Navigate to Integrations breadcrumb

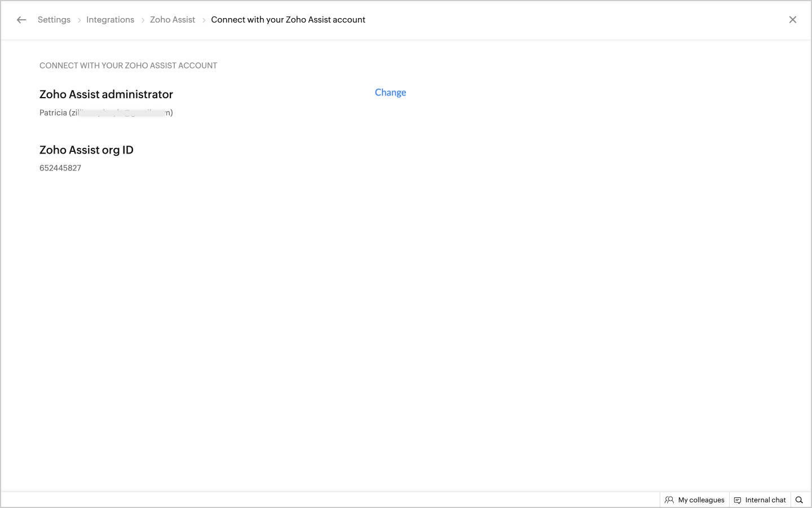click(110, 20)
